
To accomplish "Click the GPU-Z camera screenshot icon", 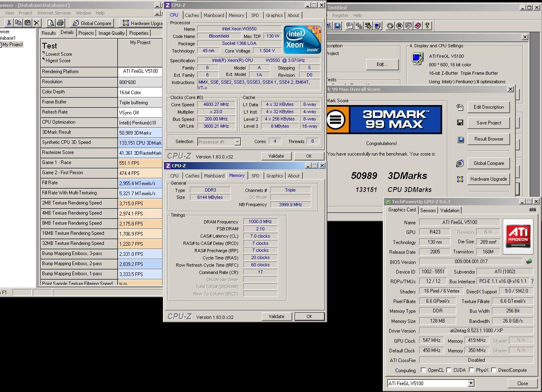I will (533, 210).
